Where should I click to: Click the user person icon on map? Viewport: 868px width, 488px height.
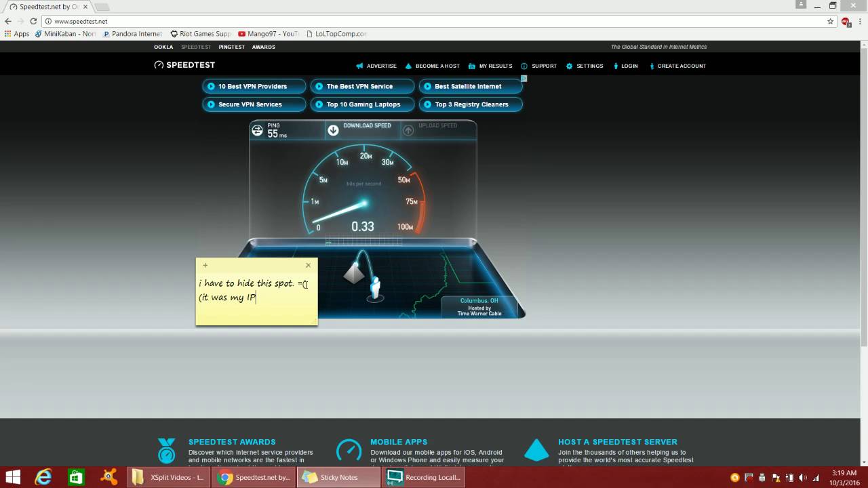(x=375, y=288)
